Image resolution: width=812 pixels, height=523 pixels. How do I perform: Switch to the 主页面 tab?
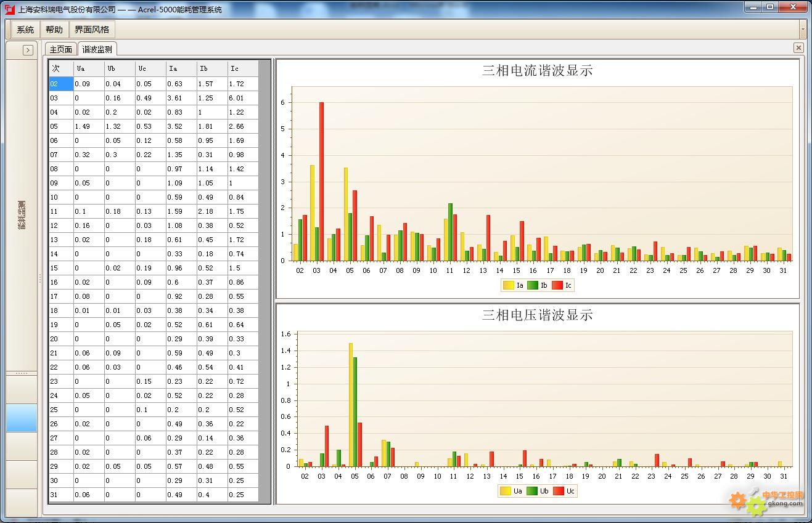click(61, 49)
